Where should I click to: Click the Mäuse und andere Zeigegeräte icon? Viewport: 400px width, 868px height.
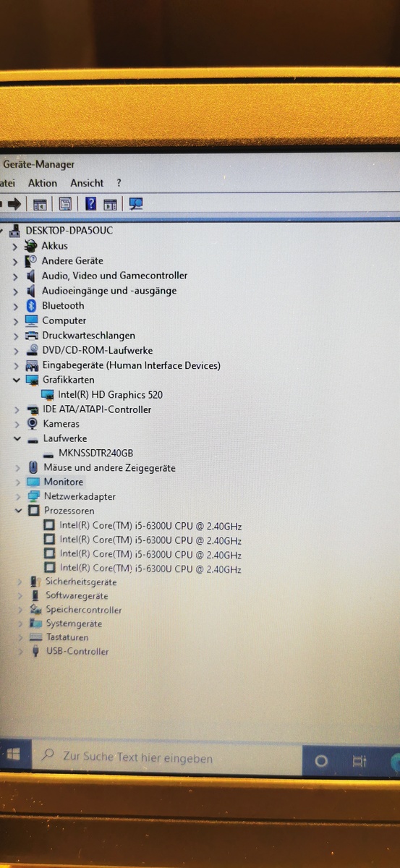33,468
